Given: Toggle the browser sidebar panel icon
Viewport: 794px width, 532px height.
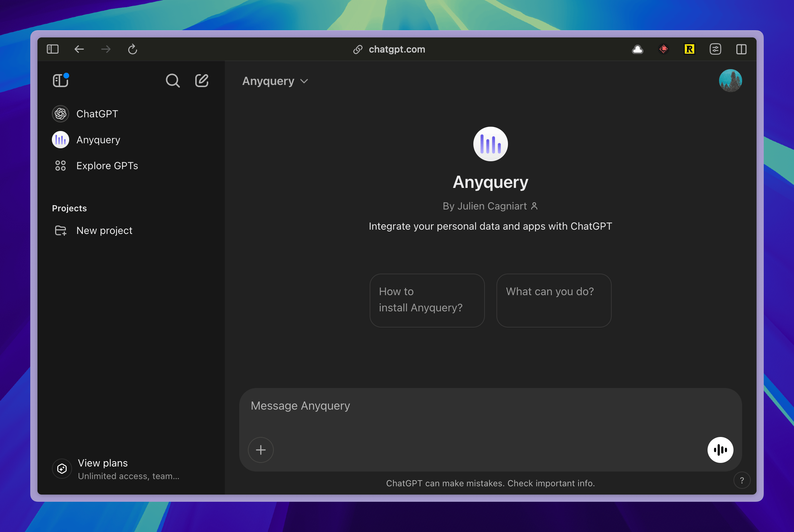Looking at the screenshot, I should [x=53, y=49].
